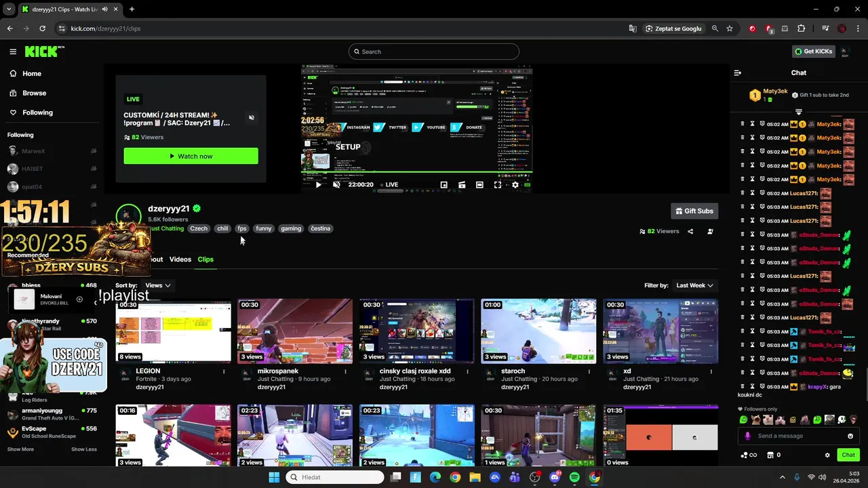Go to Home in sidebar
Viewport: 868px width, 488px height.
click(x=32, y=73)
